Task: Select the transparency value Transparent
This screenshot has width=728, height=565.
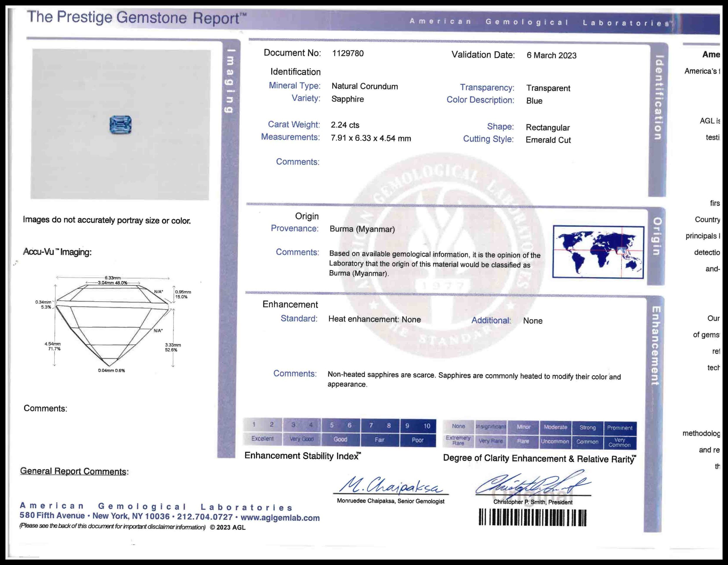Action: point(548,88)
